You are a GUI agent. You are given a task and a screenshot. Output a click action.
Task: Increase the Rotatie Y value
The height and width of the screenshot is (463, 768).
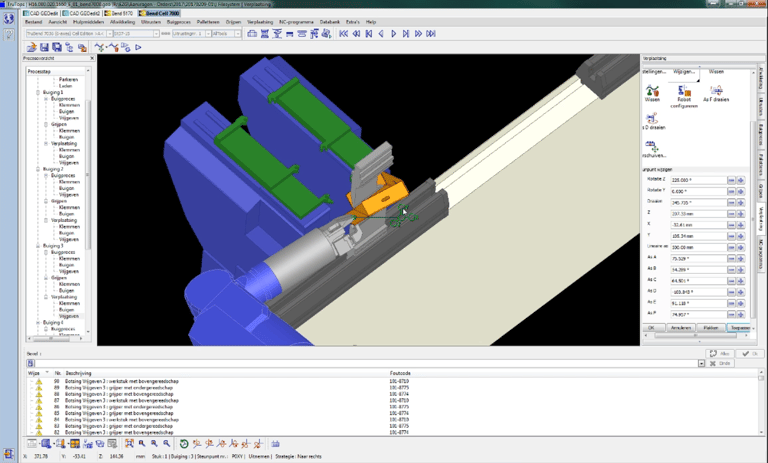click(741, 192)
